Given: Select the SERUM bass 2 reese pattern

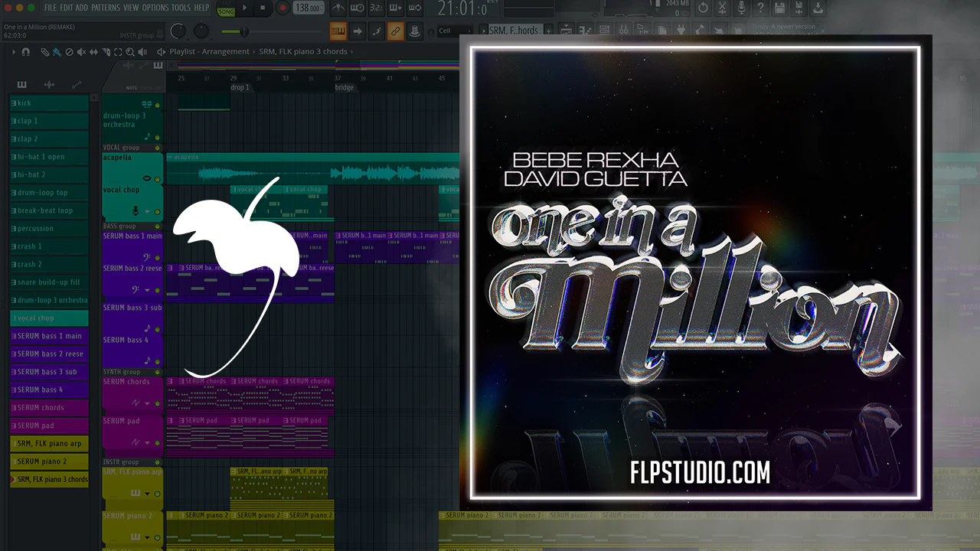Looking at the screenshot, I should coord(49,354).
